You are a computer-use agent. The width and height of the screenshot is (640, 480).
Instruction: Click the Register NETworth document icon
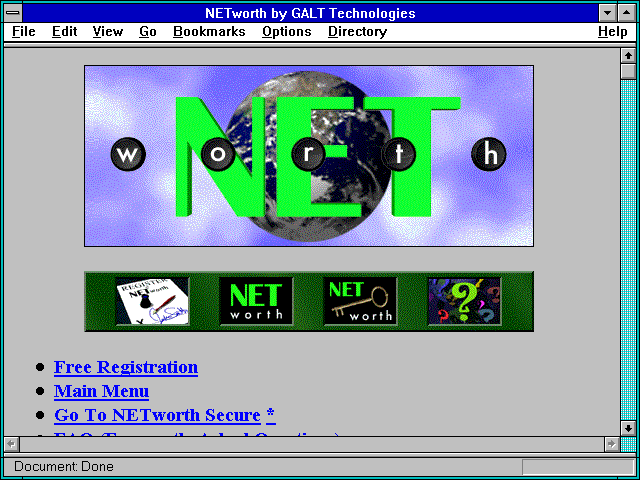(152, 301)
